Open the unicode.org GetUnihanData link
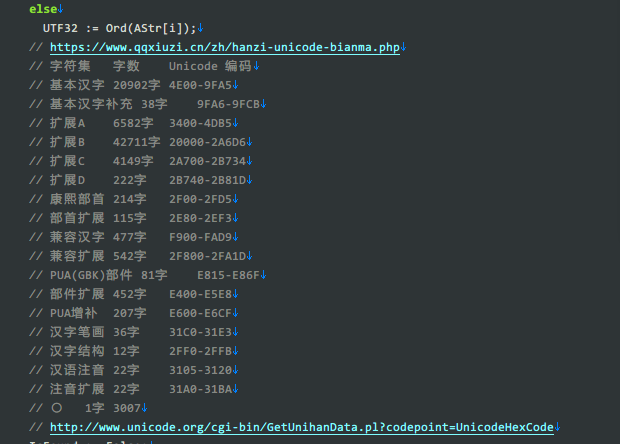This screenshot has width=620, height=444. click(x=300, y=427)
